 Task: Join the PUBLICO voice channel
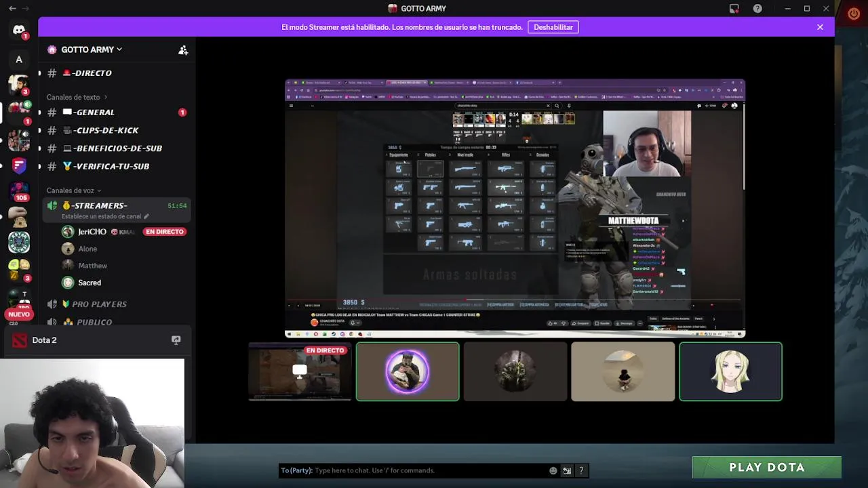(115, 322)
